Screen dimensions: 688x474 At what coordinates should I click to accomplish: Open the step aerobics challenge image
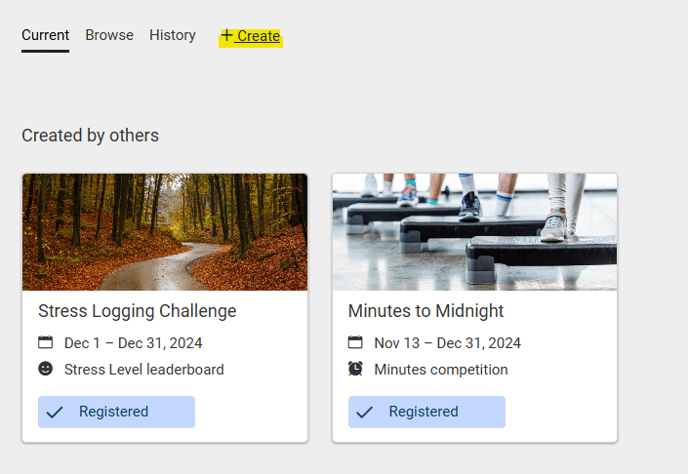(x=475, y=232)
